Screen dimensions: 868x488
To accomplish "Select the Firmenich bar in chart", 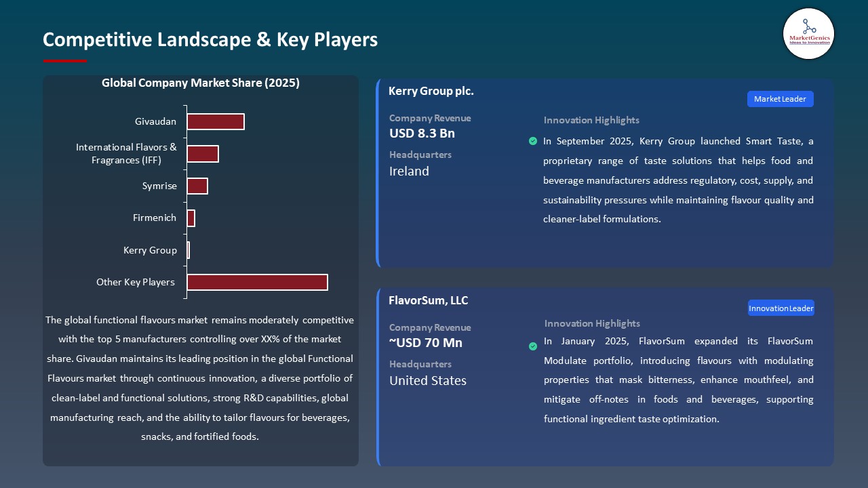I will [x=191, y=218].
